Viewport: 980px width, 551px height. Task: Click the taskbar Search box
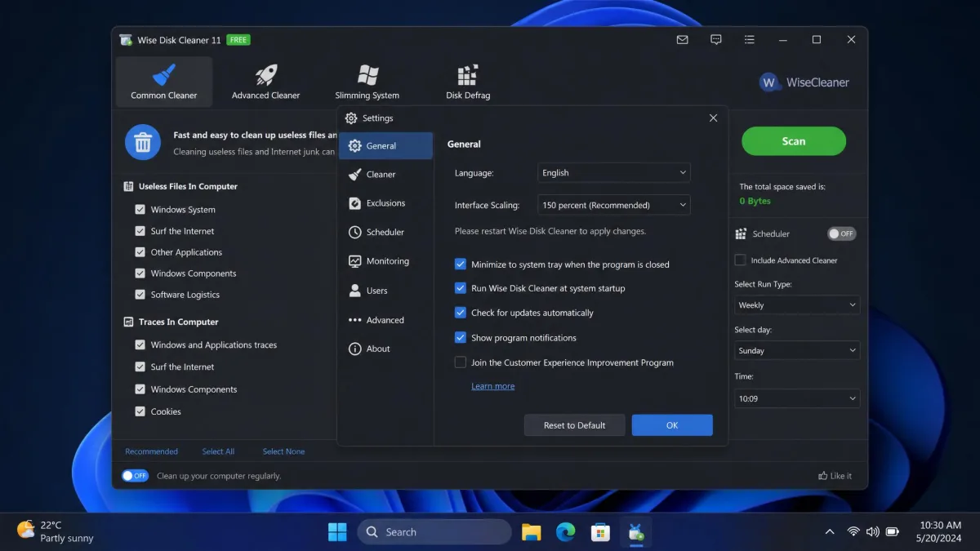(434, 532)
